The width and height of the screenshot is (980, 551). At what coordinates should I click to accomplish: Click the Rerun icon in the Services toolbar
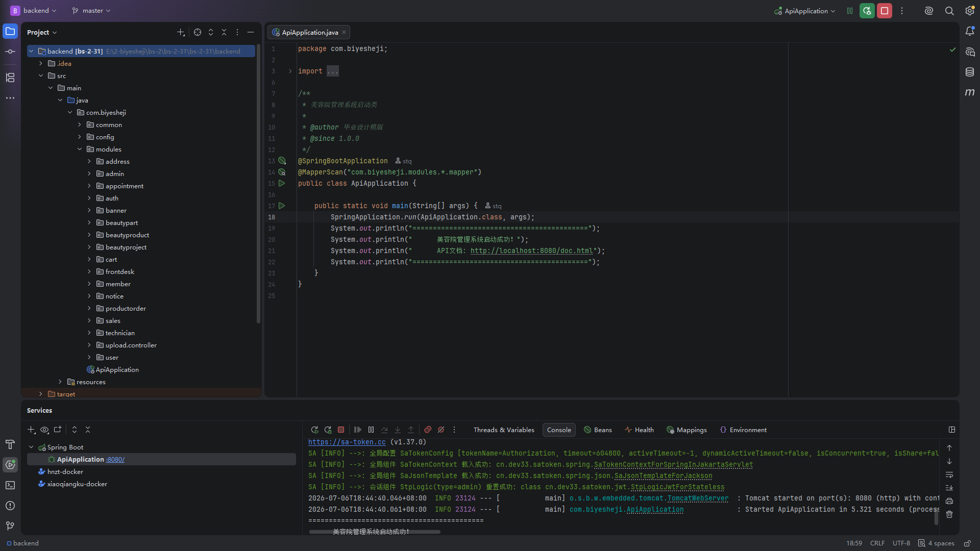point(314,430)
